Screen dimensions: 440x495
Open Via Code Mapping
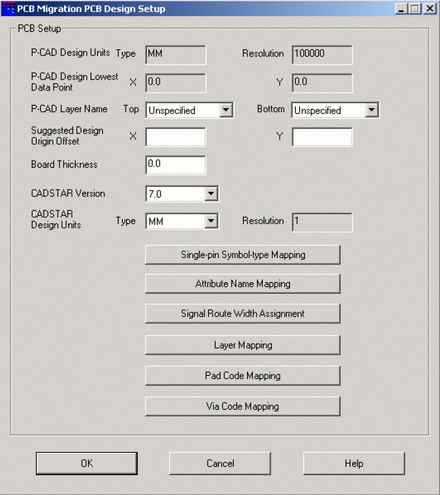pyautogui.click(x=243, y=407)
